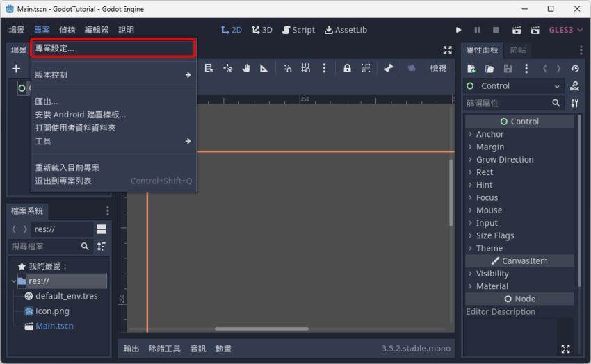591x364 pixels.
Task: Toggle the file system split view icon
Action: coord(102,229)
